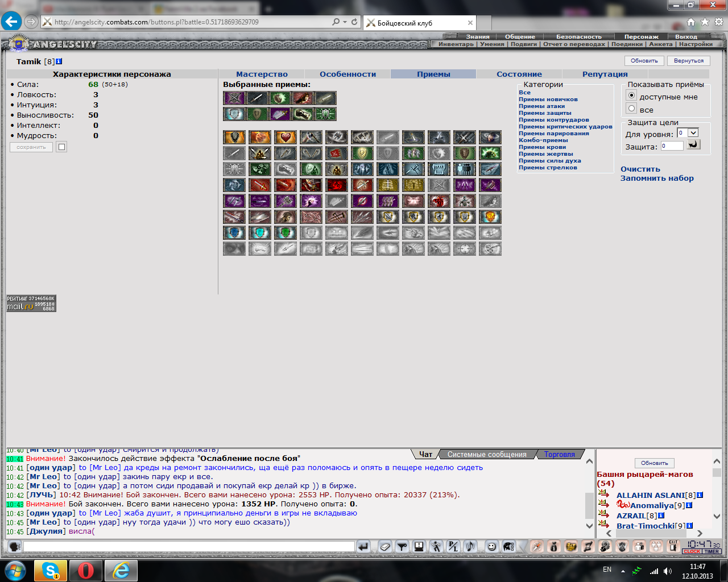Open the Системные сообщения chat tab
The height and width of the screenshot is (582, 728).
coord(487,454)
